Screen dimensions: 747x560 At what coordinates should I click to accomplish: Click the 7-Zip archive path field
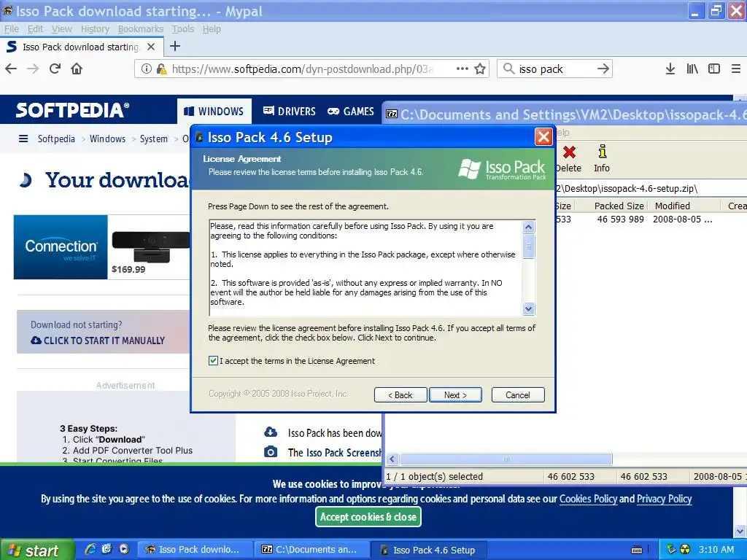(x=651, y=189)
